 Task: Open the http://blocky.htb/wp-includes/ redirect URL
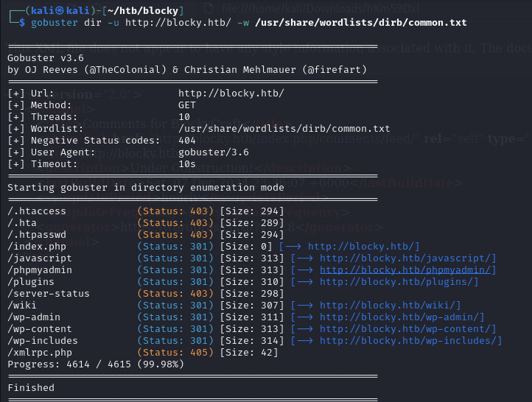[x=410, y=341]
